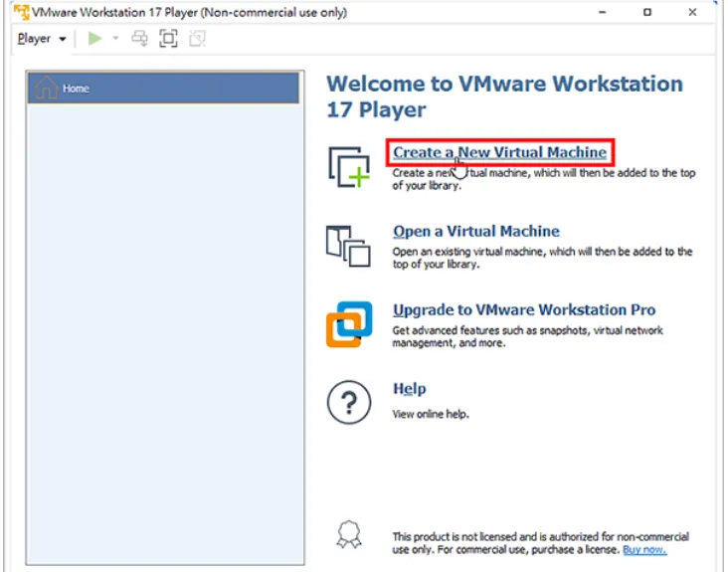Screen dimensions: 728x572
Task: Click 'View online help.' text
Action: pyautogui.click(x=431, y=414)
